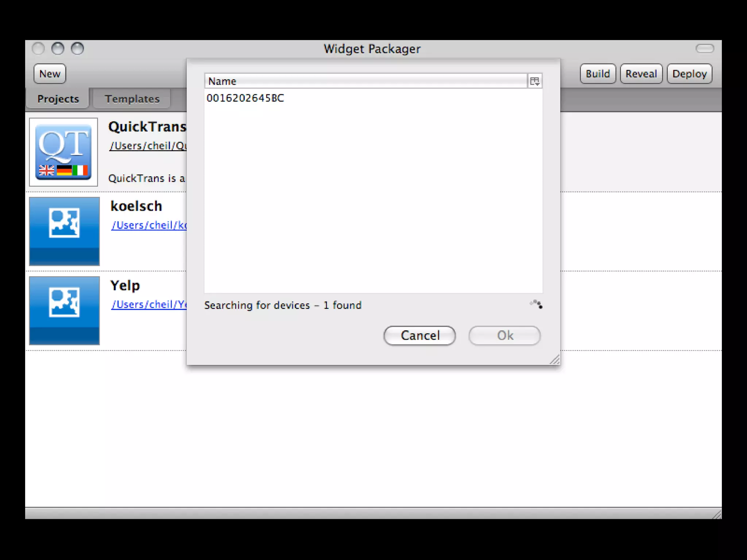Open the Yelp project path link
747x560 pixels.
pyautogui.click(x=149, y=304)
